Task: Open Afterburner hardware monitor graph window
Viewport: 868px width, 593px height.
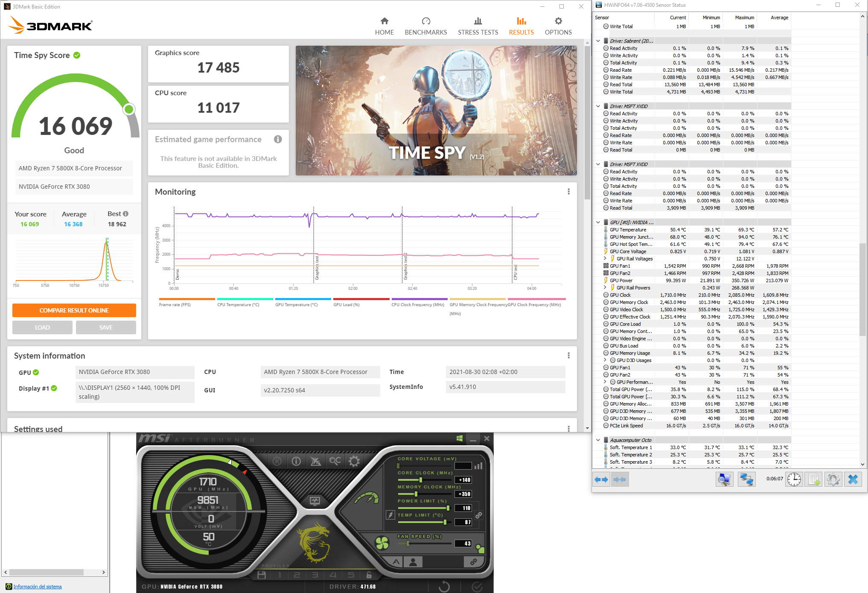Action: 315,501
